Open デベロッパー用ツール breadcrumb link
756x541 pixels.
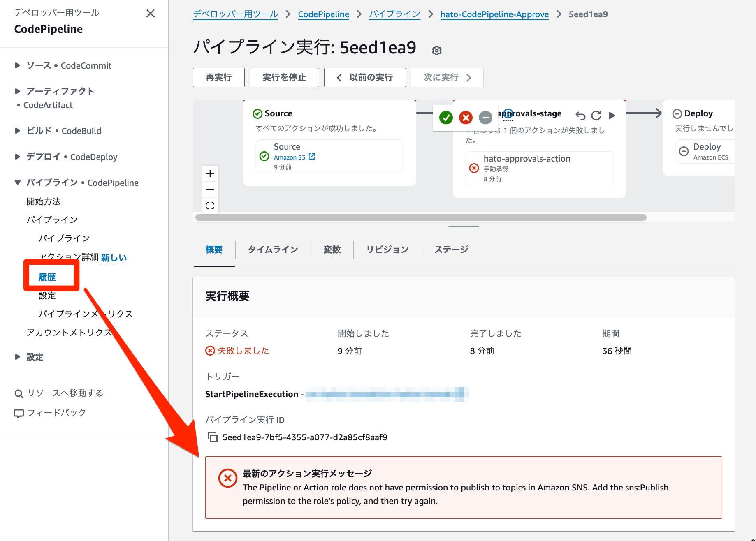[235, 14]
